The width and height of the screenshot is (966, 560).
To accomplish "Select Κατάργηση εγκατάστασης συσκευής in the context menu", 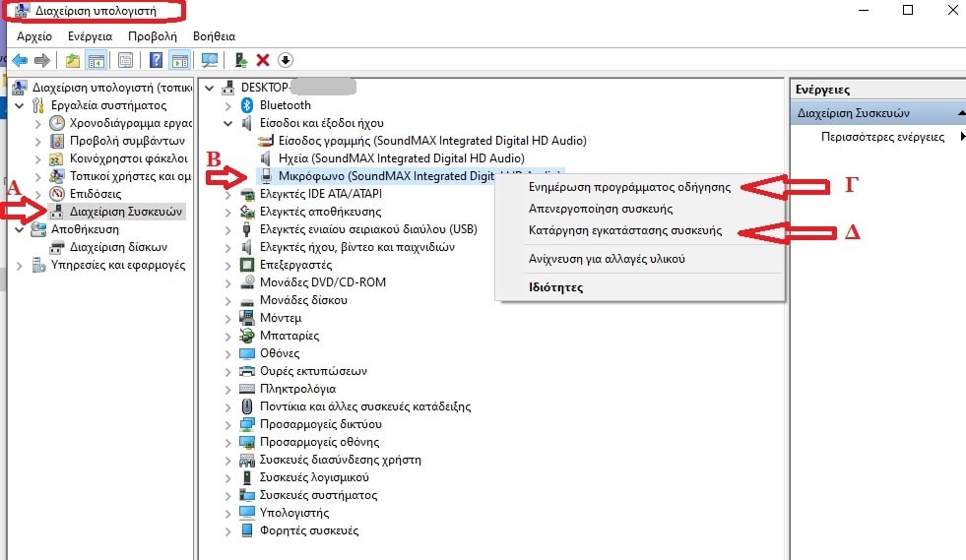I will (x=625, y=231).
